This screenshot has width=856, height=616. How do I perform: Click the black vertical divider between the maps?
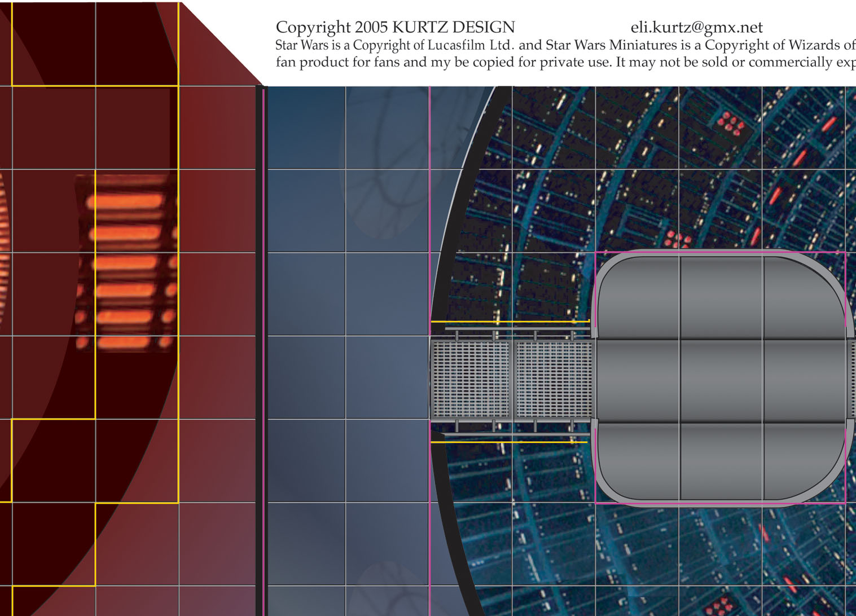[x=259, y=350]
